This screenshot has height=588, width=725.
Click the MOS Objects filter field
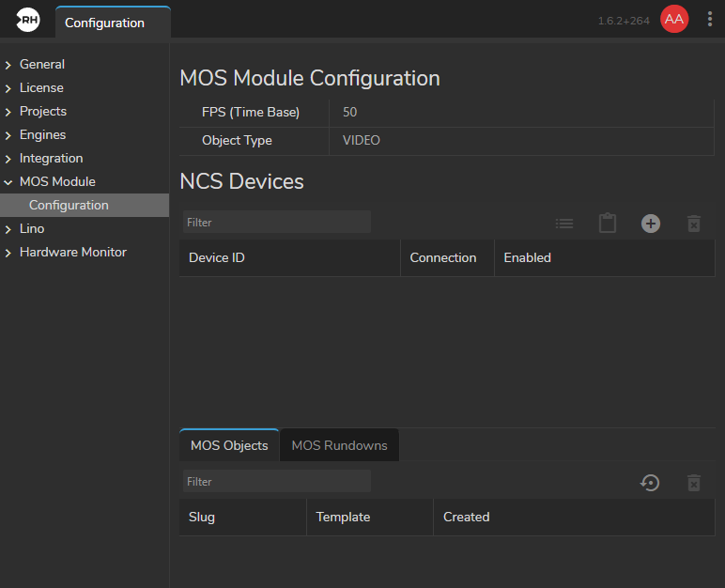pos(276,482)
